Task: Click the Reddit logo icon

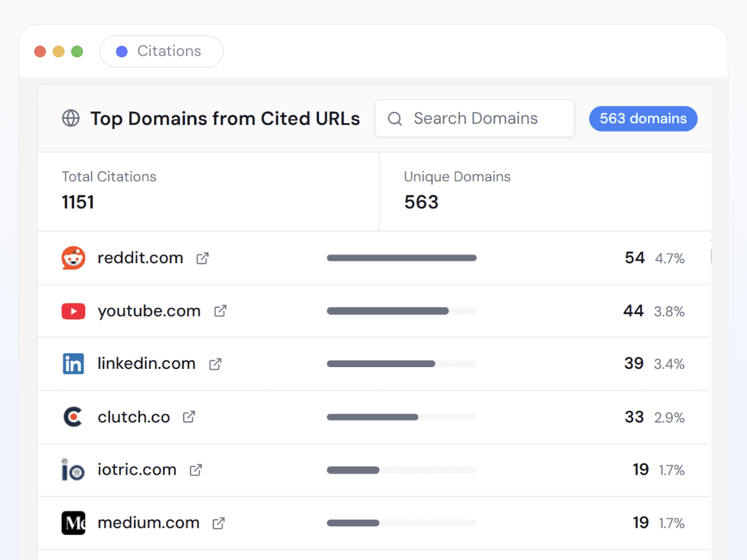Action: click(x=73, y=258)
